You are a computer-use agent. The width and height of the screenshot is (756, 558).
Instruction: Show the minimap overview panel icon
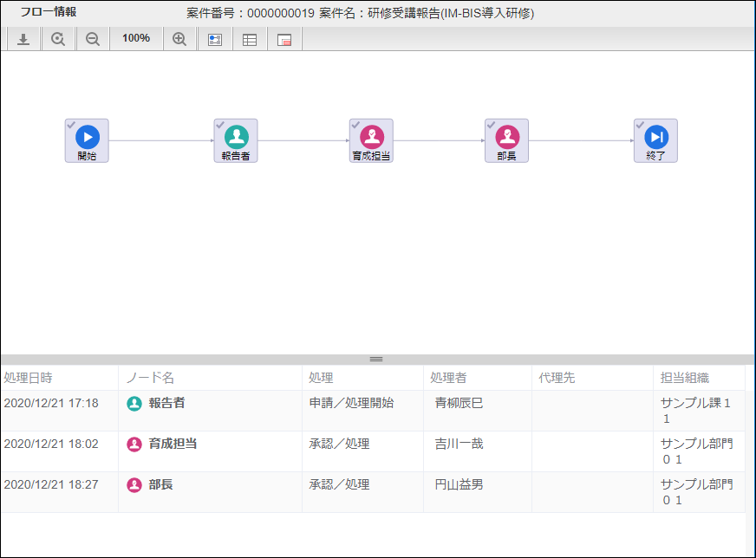[284, 39]
